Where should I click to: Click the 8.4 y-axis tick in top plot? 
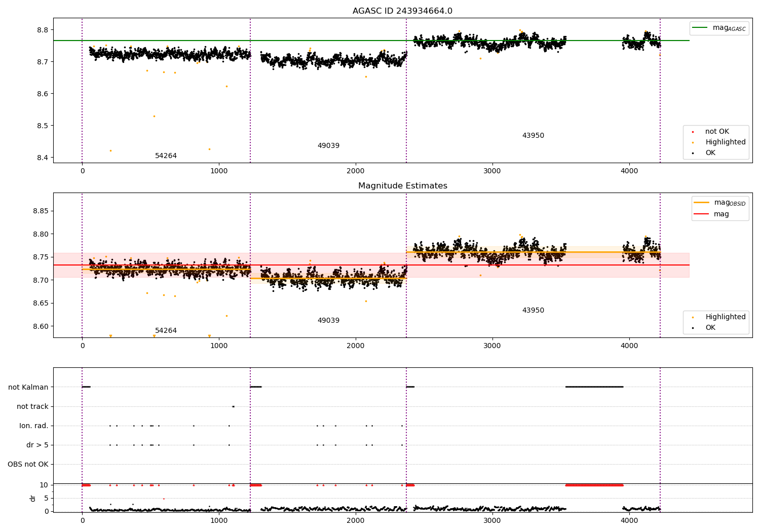coord(43,158)
